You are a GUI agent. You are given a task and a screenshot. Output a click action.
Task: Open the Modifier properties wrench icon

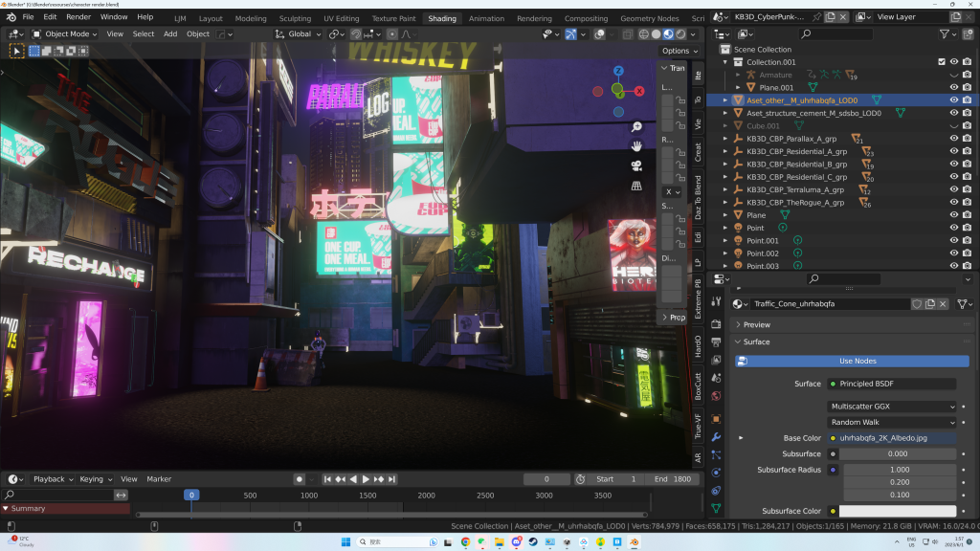click(716, 436)
